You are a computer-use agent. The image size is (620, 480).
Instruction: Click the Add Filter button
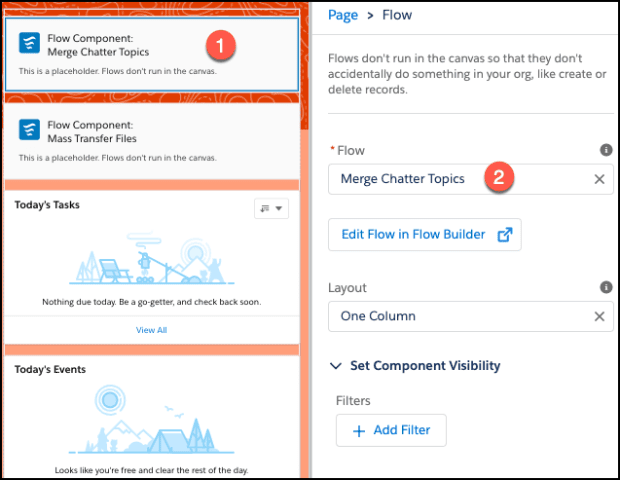[391, 431]
